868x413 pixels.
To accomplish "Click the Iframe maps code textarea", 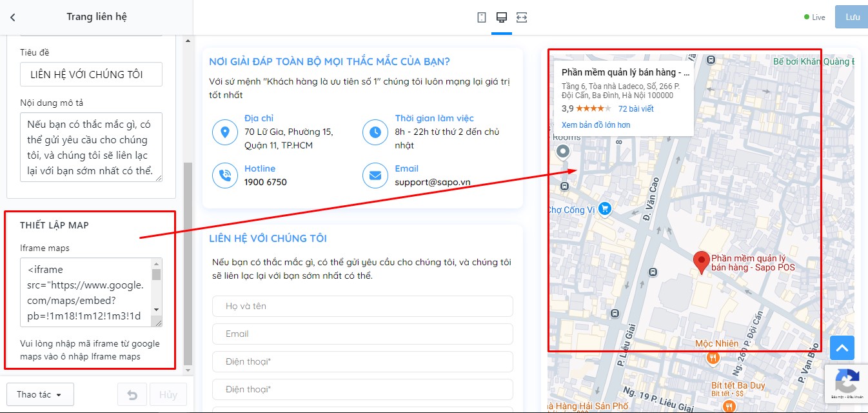I will tap(91, 292).
